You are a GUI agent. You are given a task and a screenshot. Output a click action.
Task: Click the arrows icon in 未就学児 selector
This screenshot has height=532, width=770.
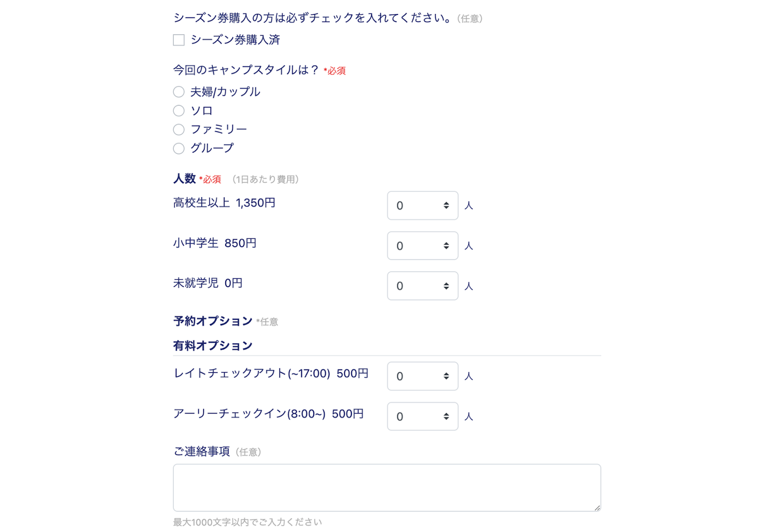pos(446,286)
